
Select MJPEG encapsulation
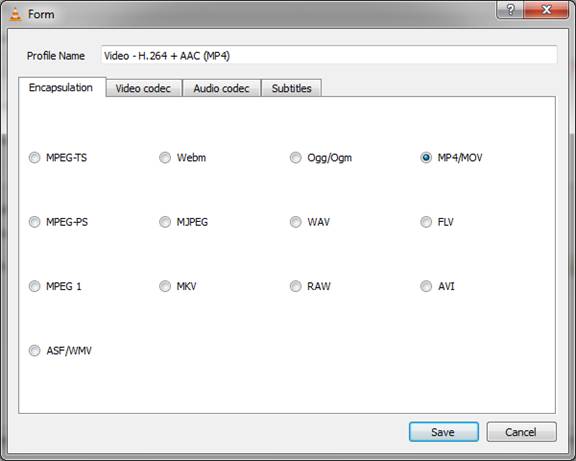(x=165, y=222)
